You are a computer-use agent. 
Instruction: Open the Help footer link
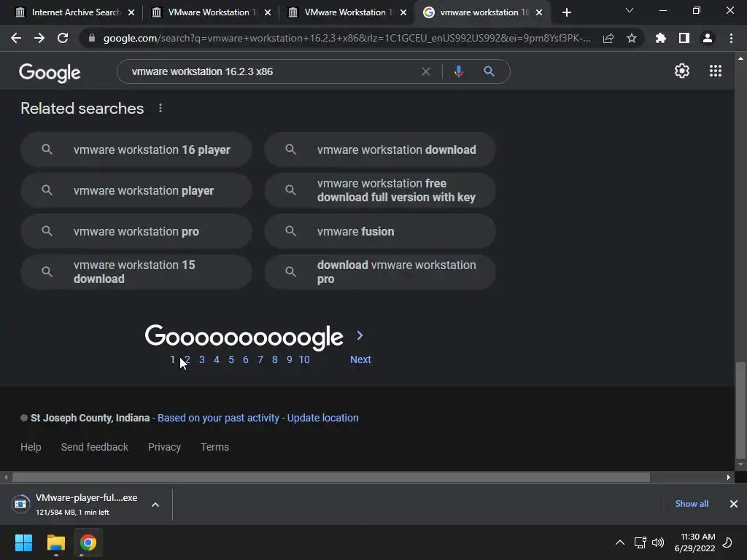pyautogui.click(x=31, y=447)
